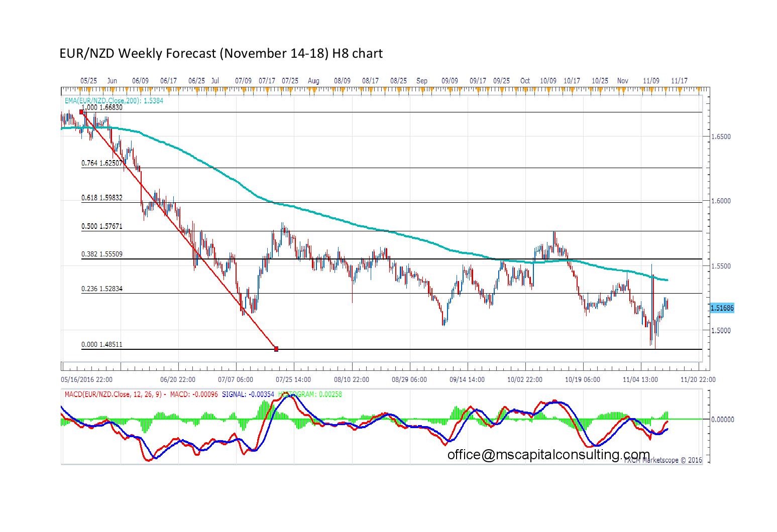Click the 07/25 14:00 bottom time label
This screenshot has width=777, height=532.
pos(293,379)
